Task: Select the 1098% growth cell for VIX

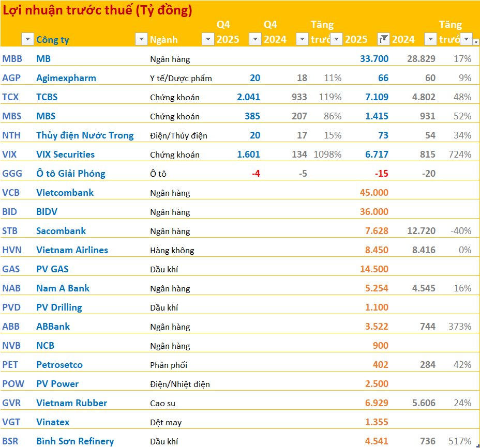Action: click(326, 155)
